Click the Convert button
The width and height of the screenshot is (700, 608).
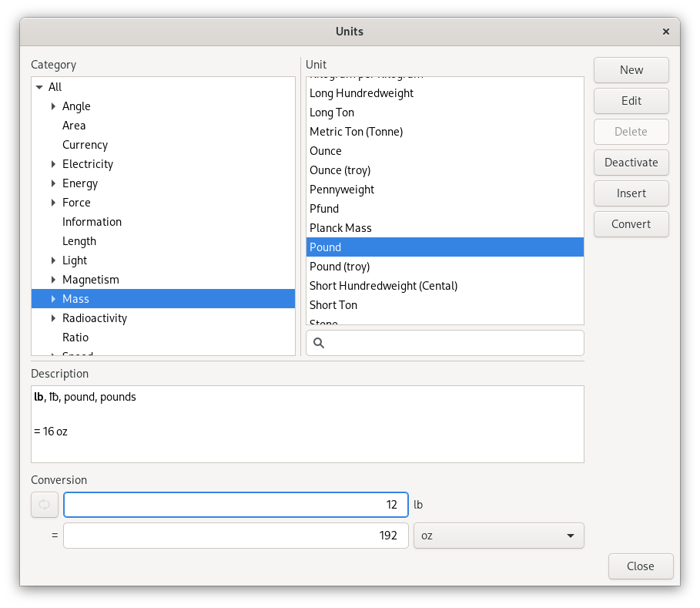[x=631, y=224]
